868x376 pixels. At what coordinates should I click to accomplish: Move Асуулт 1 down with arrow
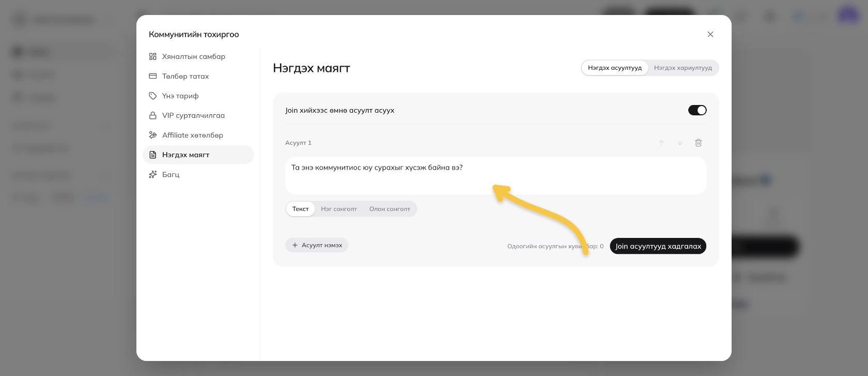[x=680, y=143]
